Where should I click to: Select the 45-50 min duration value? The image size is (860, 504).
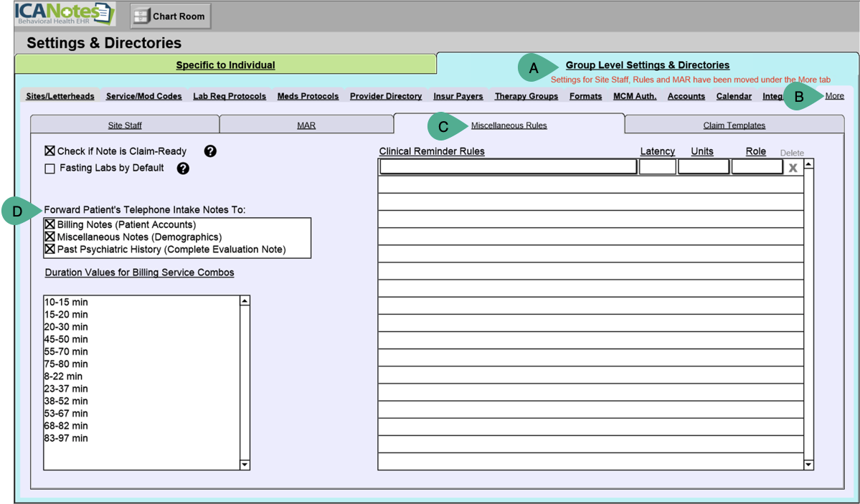point(66,339)
